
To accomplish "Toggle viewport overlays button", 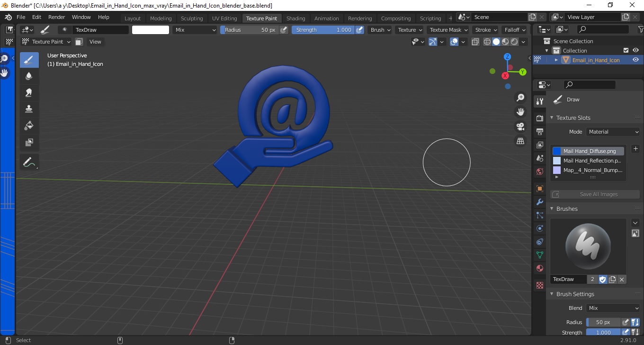I will pos(454,42).
